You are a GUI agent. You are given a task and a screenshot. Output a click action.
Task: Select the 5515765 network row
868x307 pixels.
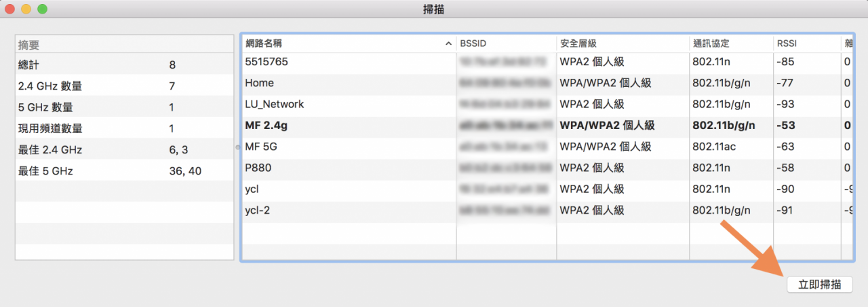pyautogui.click(x=547, y=62)
